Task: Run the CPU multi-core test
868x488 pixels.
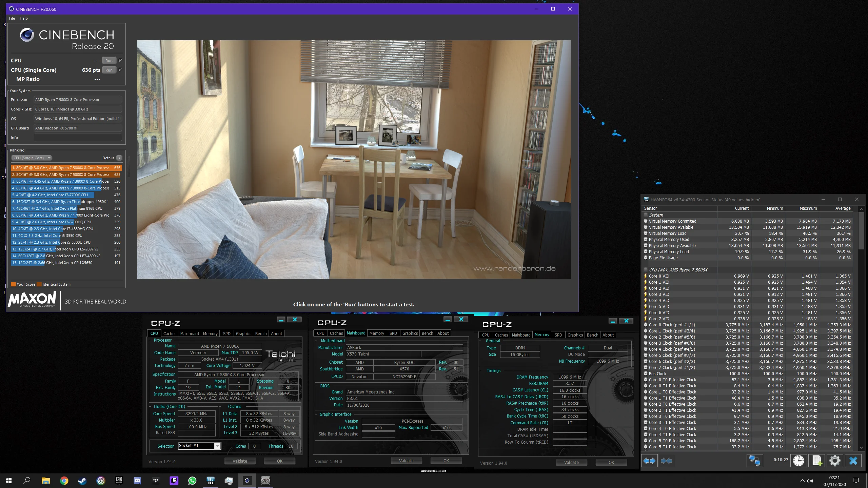Action: (x=109, y=61)
